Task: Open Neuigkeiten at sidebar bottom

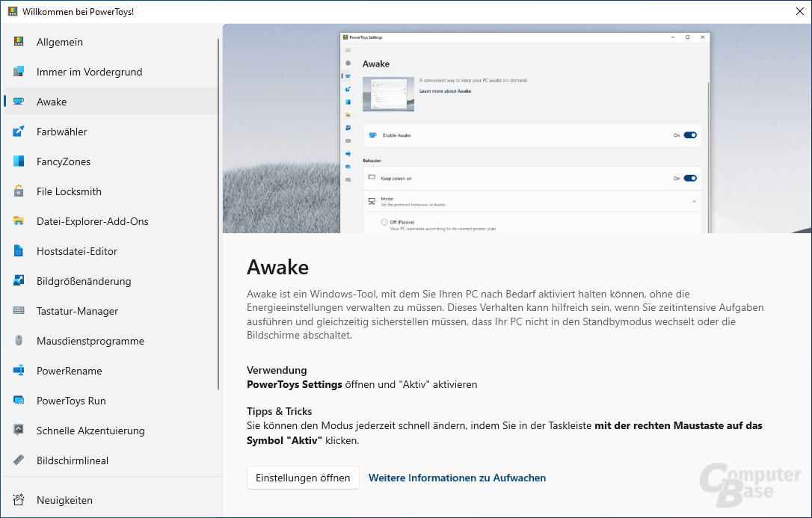Action: (x=111, y=500)
